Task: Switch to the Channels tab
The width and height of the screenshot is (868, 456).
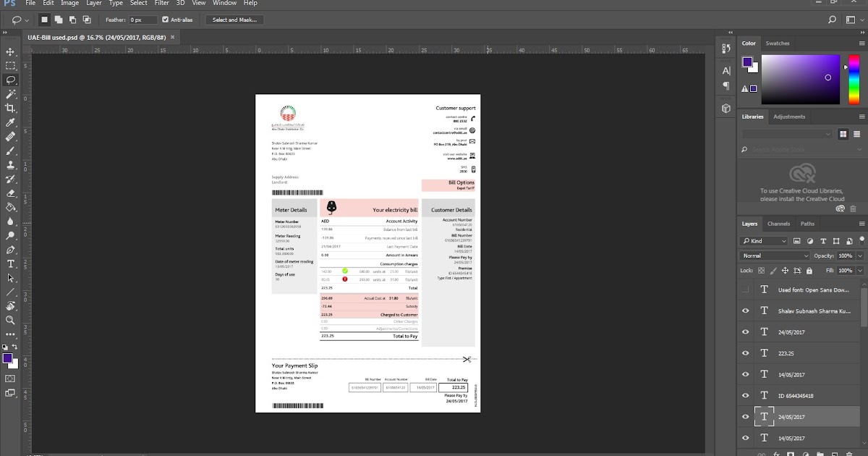Action: [779, 223]
